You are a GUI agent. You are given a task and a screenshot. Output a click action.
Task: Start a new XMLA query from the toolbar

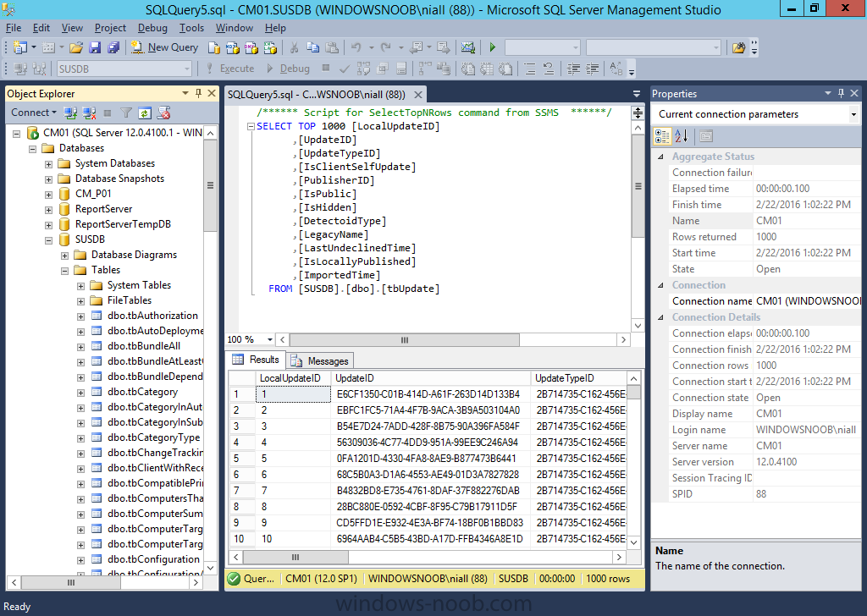tap(270, 48)
